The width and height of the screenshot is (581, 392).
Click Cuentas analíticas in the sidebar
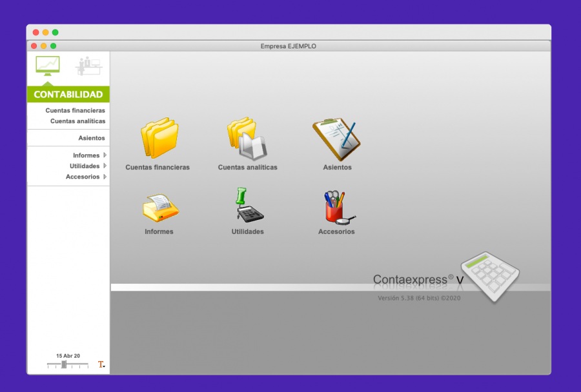pyautogui.click(x=78, y=121)
